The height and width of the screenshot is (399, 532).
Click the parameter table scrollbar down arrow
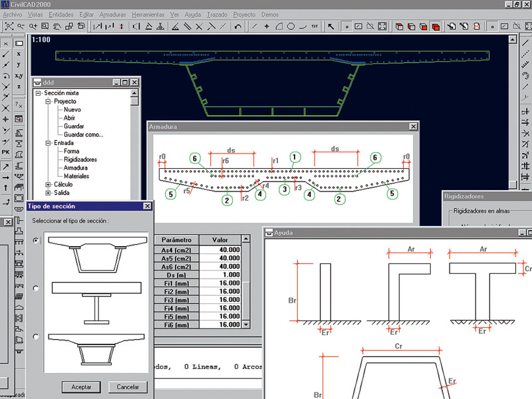click(x=246, y=324)
